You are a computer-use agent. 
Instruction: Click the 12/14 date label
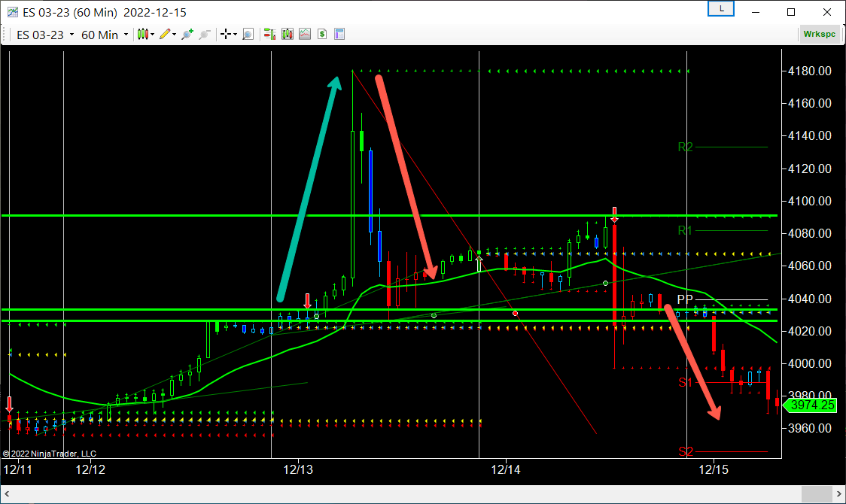pos(506,469)
